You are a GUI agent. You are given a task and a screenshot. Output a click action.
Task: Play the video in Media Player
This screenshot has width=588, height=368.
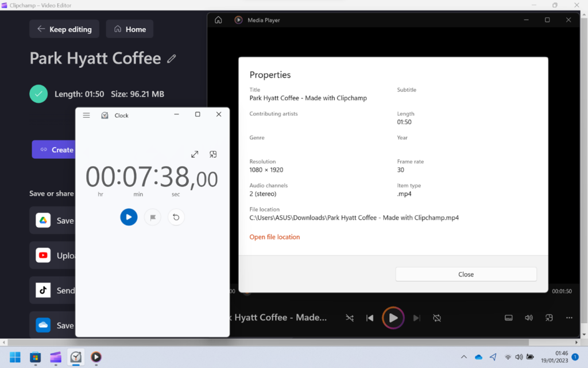[x=393, y=318]
